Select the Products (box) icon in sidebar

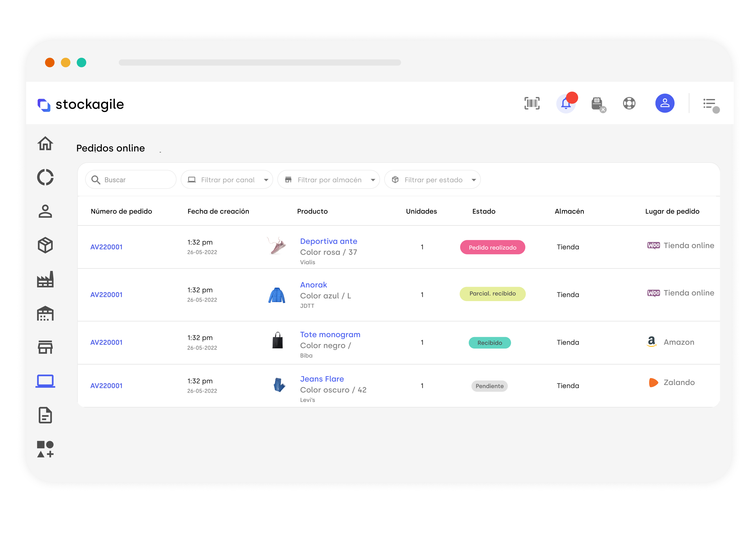pyautogui.click(x=45, y=245)
